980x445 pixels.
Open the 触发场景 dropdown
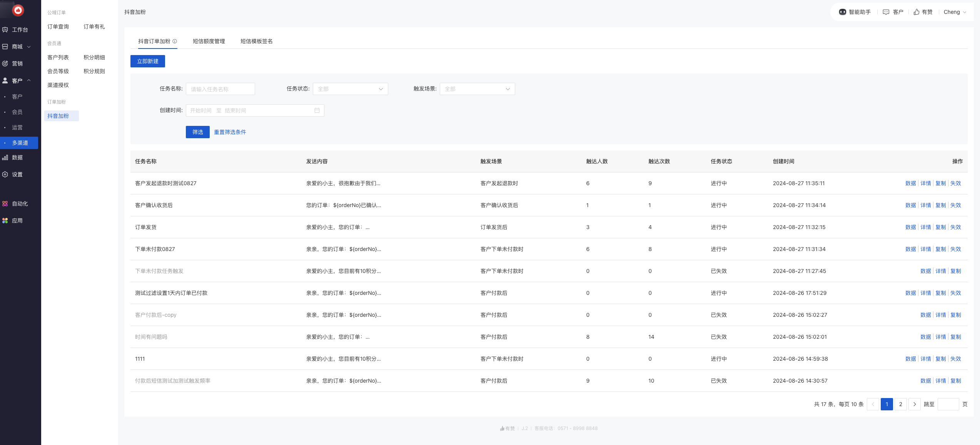477,89
